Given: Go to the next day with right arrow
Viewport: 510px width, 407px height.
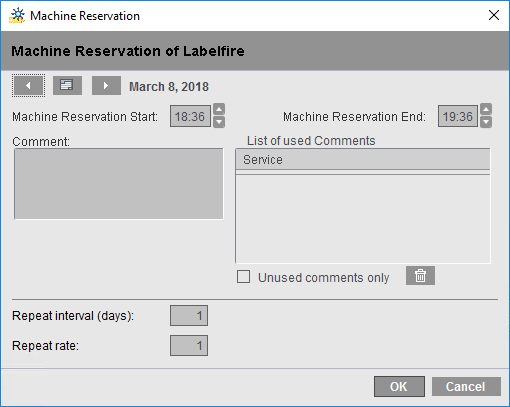Looking at the screenshot, I should tap(106, 86).
